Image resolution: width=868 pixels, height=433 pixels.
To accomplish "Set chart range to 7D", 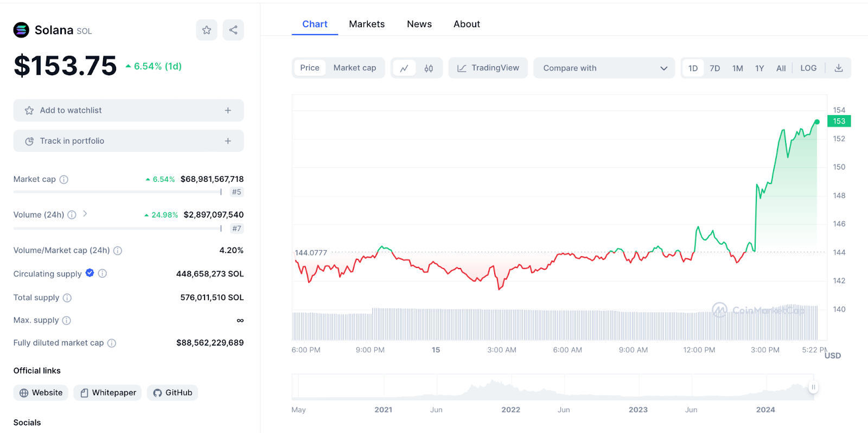I will (715, 68).
